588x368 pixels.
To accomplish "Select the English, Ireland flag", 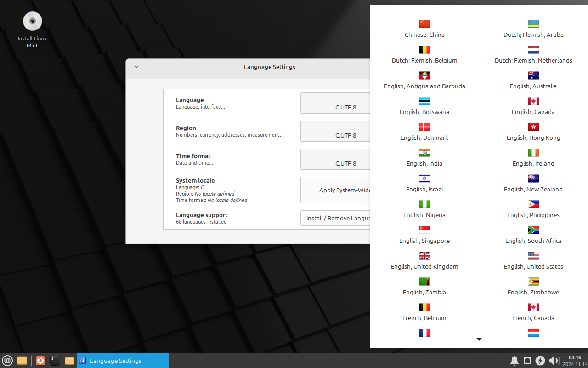I will (533, 153).
